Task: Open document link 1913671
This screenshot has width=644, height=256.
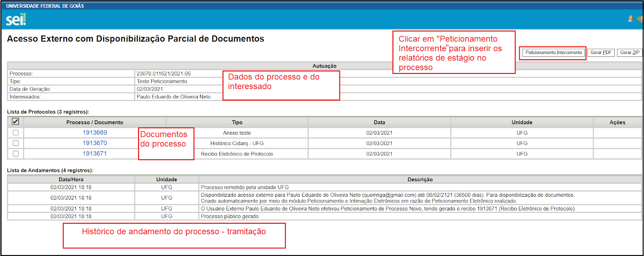Action: pyautogui.click(x=95, y=154)
